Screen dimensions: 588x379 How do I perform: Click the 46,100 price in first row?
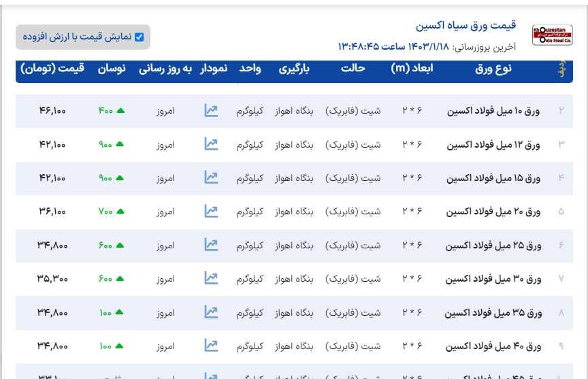point(52,111)
